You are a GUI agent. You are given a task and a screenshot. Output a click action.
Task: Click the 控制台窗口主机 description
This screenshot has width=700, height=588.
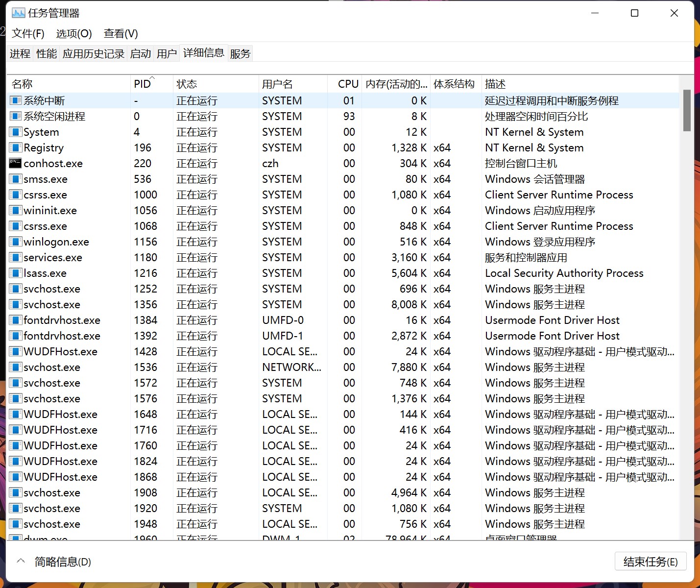[x=521, y=163]
